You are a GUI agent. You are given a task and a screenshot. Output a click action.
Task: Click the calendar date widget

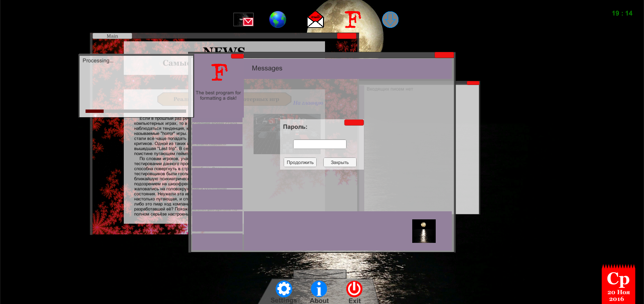(619, 284)
